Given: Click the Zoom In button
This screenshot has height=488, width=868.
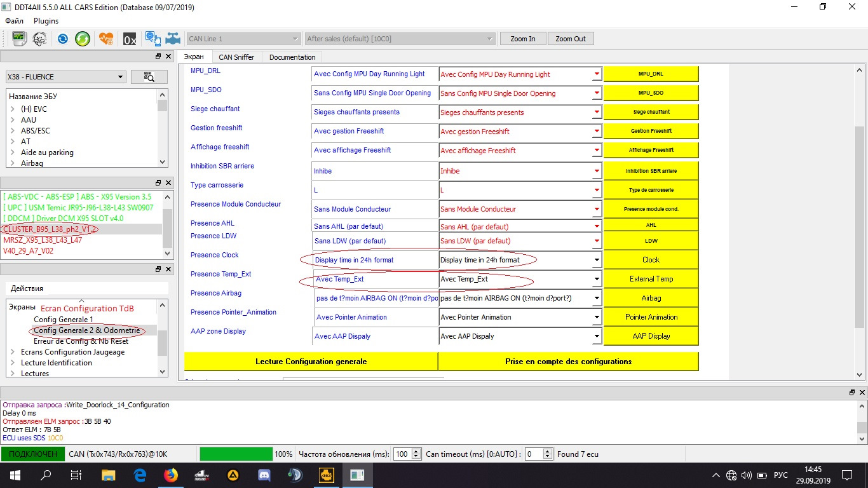Looking at the screenshot, I should (522, 39).
